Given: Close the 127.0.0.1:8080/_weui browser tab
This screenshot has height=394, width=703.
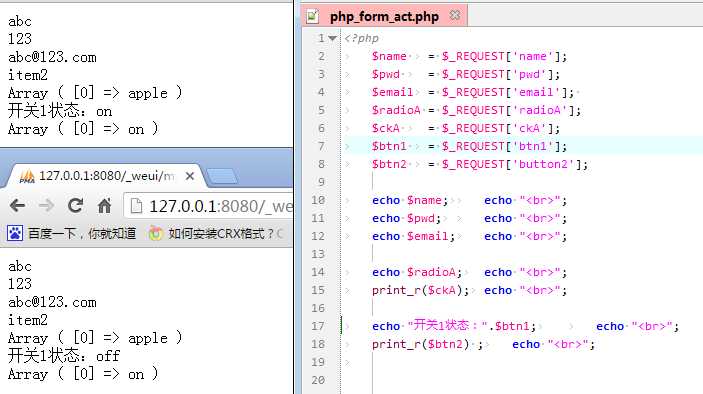Looking at the screenshot, I should coord(190,176).
